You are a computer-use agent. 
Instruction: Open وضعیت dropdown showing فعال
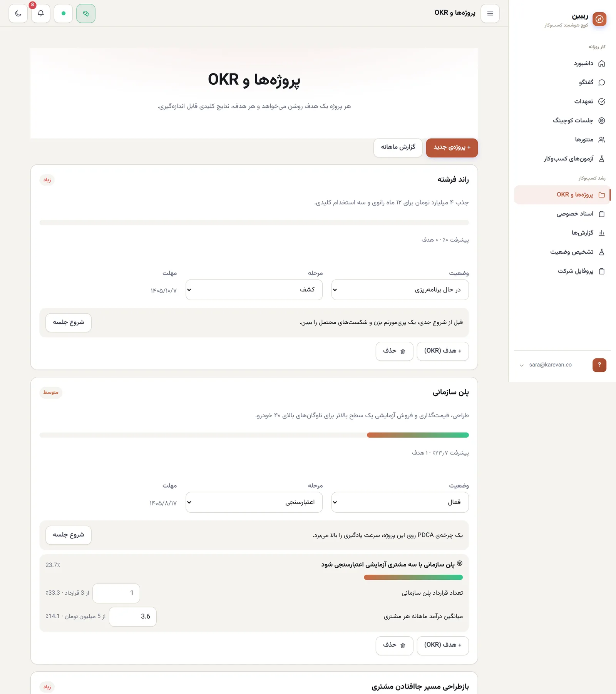coord(400,502)
